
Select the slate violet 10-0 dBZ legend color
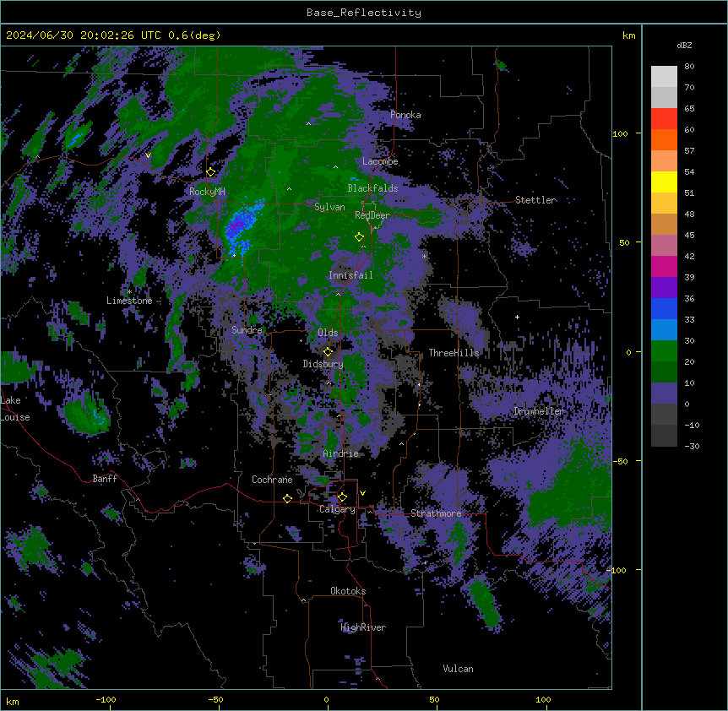tap(664, 393)
